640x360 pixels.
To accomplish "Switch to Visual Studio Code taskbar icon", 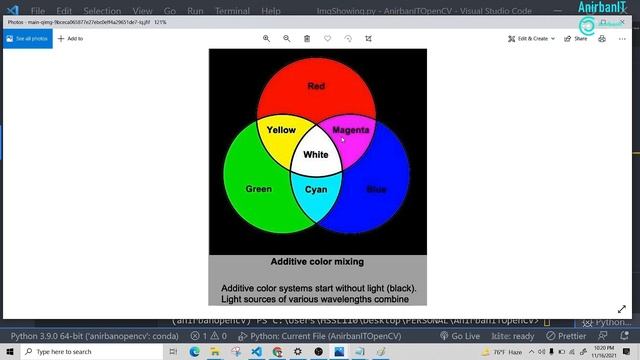I will 256,351.
